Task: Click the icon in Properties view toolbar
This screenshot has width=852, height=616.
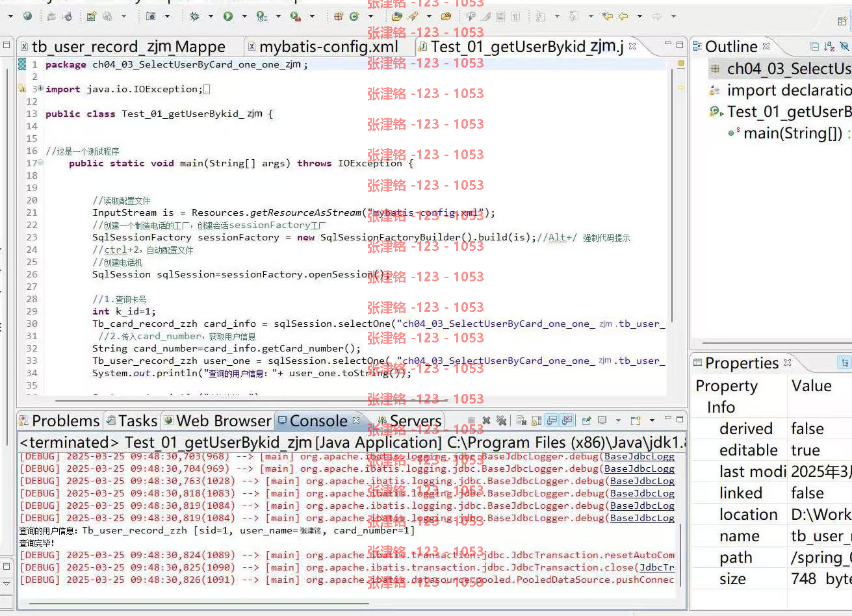Action: point(845,363)
